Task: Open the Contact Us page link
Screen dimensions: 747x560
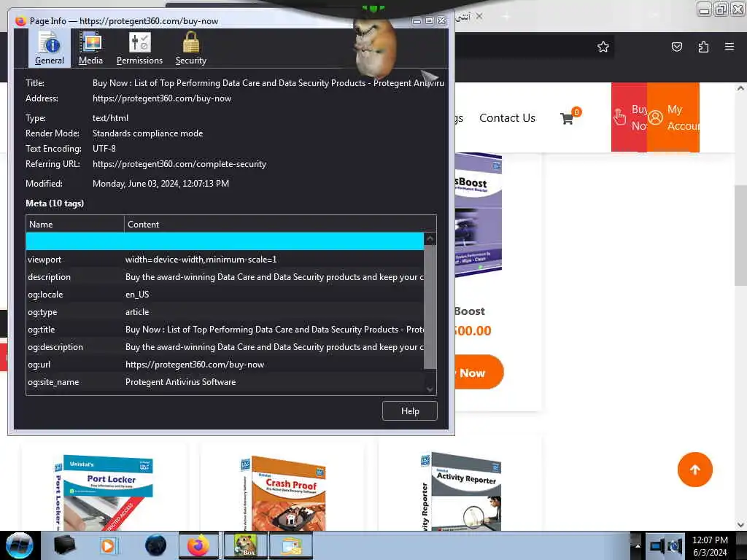Action: click(507, 118)
